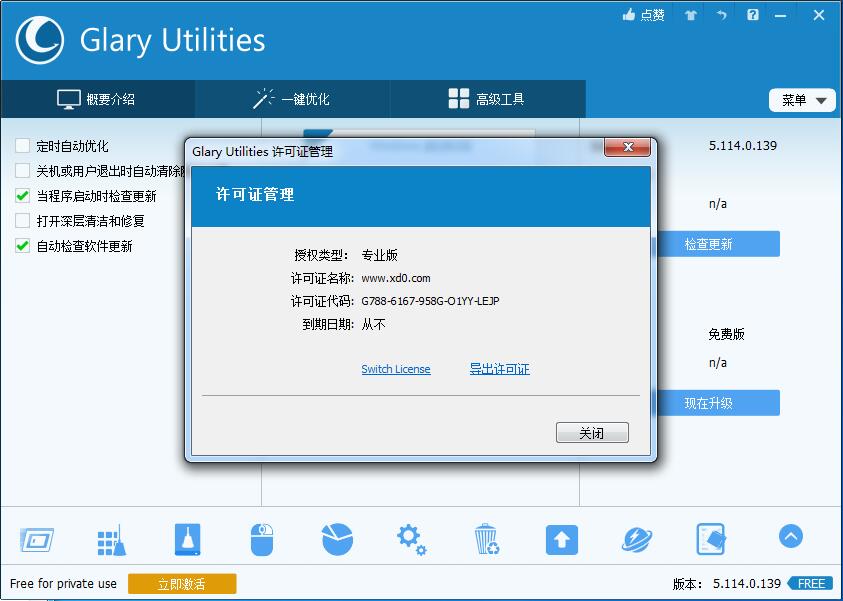Launch the trash bin uninstall manager icon
Screen dimensions: 843x601
coord(487,539)
